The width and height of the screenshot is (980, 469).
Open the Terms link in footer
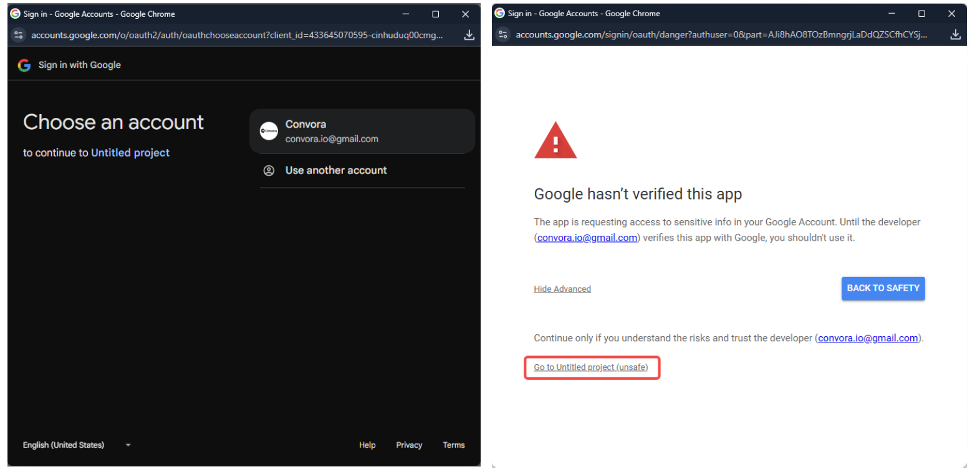453,445
